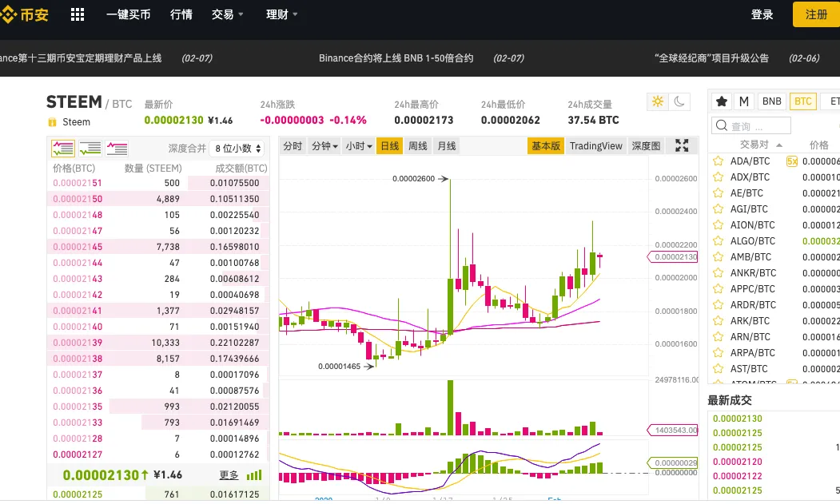
Task: Favorite the AION/BTC pair star
Action: 718,225
